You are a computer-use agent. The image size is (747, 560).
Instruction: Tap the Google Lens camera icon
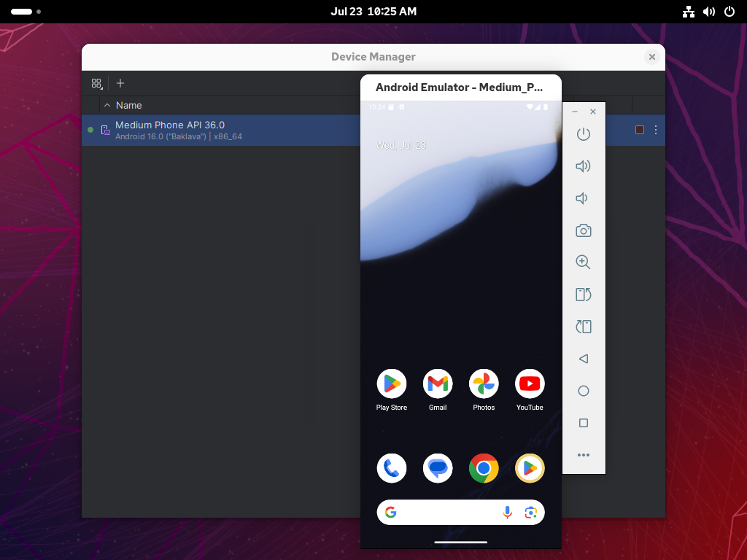tap(531, 512)
